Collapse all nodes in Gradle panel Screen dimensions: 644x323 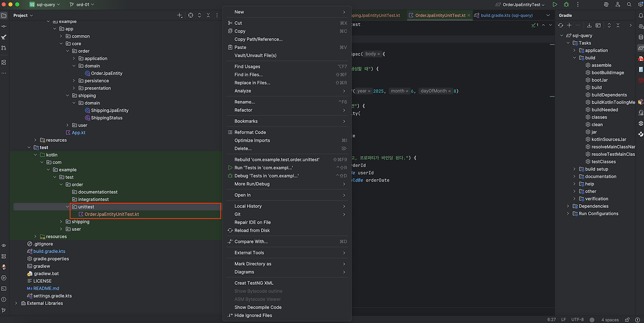(617, 25)
